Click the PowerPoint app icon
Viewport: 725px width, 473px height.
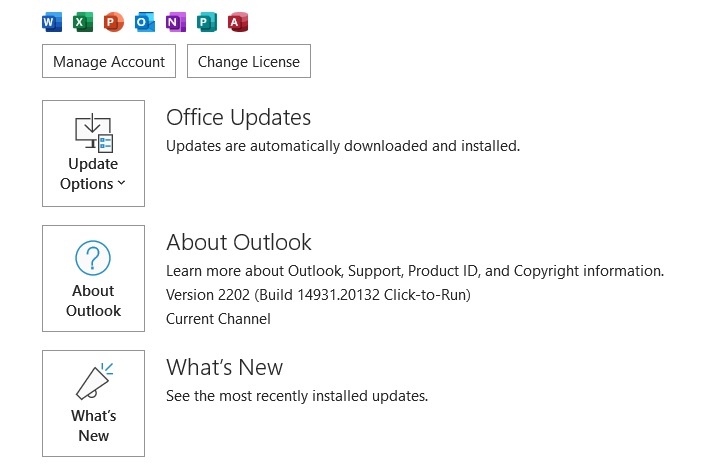[x=114, y=22]
